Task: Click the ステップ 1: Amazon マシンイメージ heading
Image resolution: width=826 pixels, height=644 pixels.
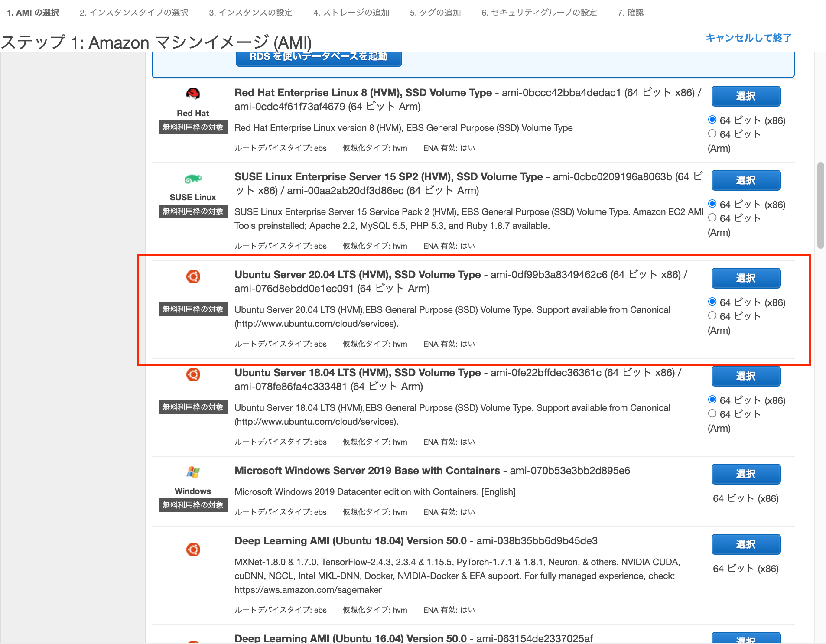Action: (x=156, y=42)
